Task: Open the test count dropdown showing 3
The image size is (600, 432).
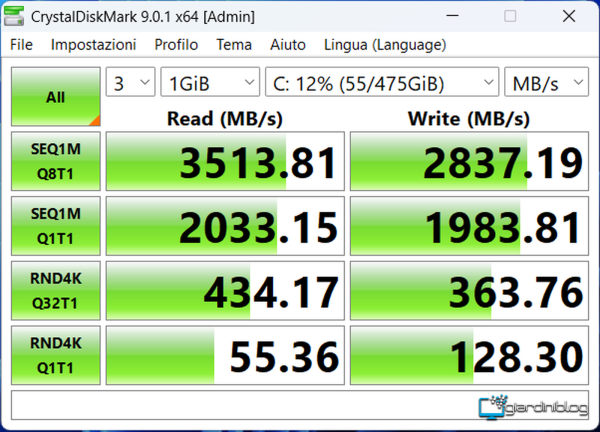Action: pyautogui.click(x=130, y=82)
